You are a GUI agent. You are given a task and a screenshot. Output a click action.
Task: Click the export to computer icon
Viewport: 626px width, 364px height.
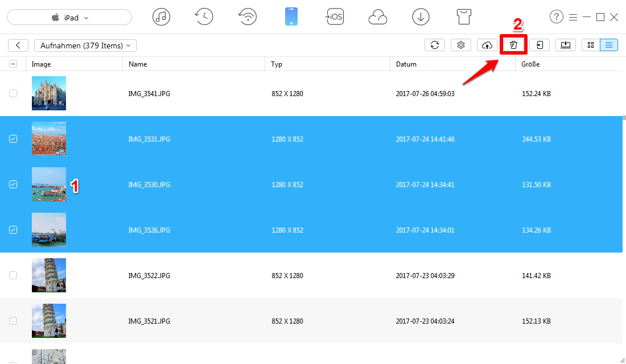pos(566,45)
